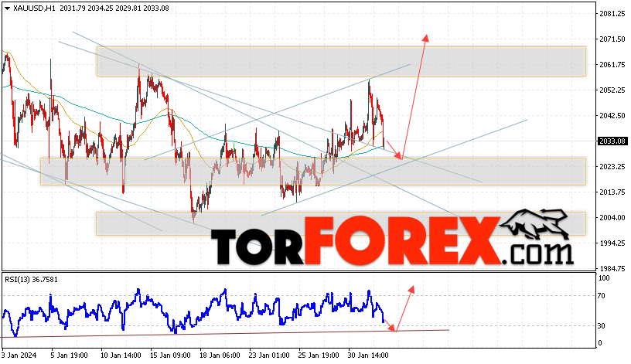Select the middle support zone rectangle near 2023.25
The width and height of the screenshot is (631, 364).
(312, 172)
